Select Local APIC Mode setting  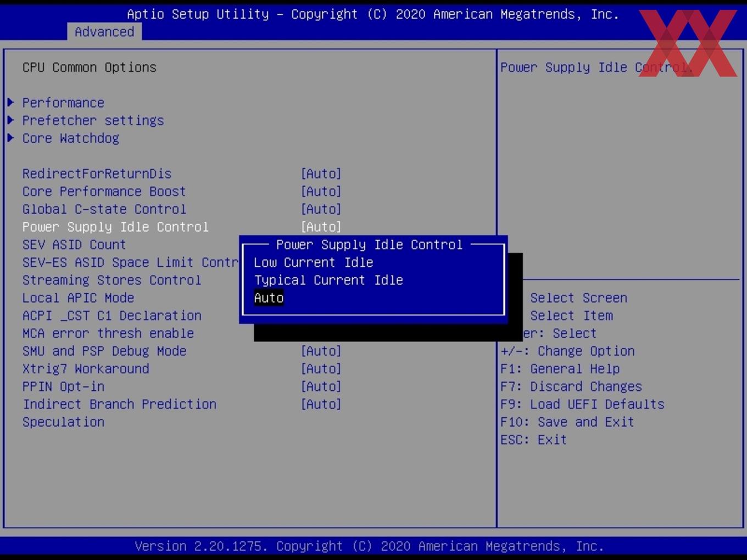[79, 298]
